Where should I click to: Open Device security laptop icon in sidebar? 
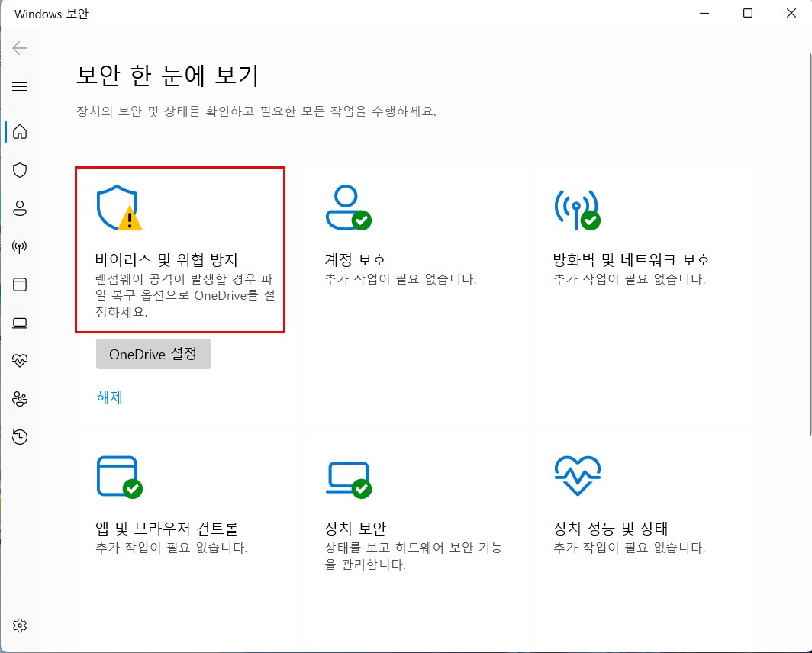point(20,323)
